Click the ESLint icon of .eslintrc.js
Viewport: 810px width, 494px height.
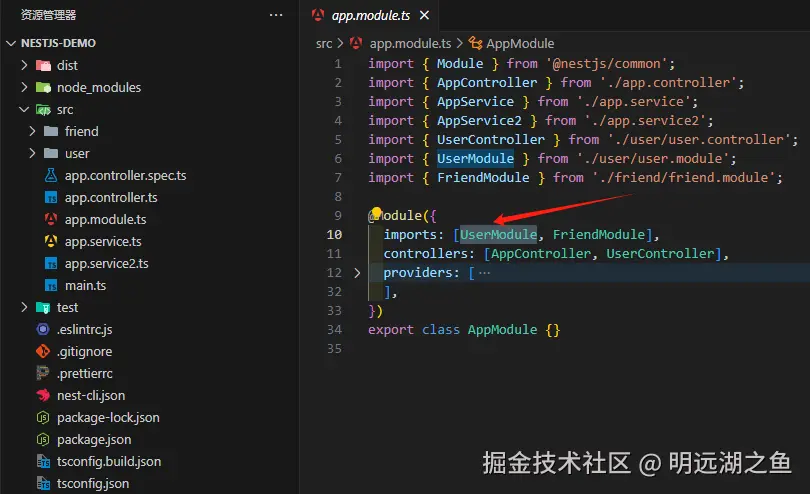pyautogui.click(x=43, y=329)
